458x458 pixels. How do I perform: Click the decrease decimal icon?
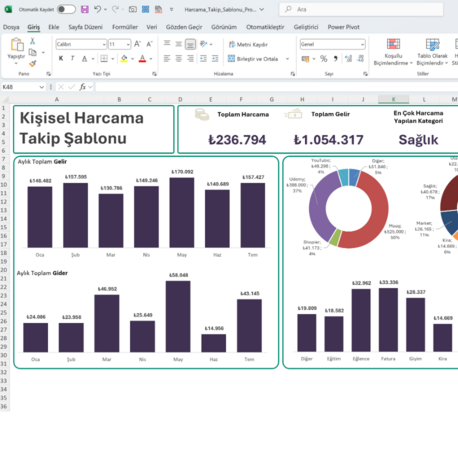(360, 59)
